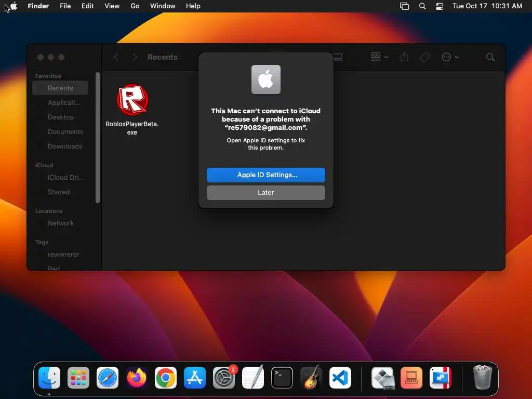
Task: Launch Safari from the Dock
Action: coord(108,378)
